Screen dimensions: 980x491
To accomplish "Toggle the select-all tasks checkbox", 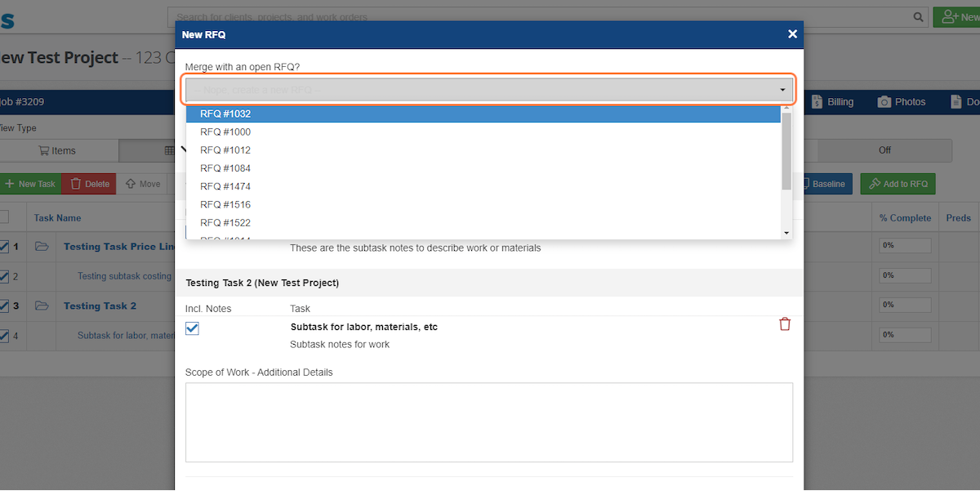I will pos(4,217).
